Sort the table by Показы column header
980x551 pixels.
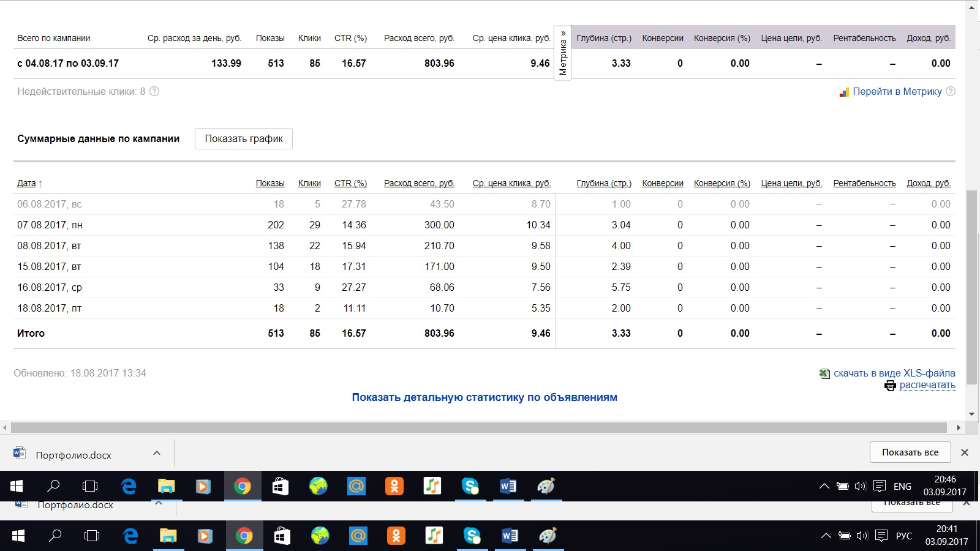270,183
